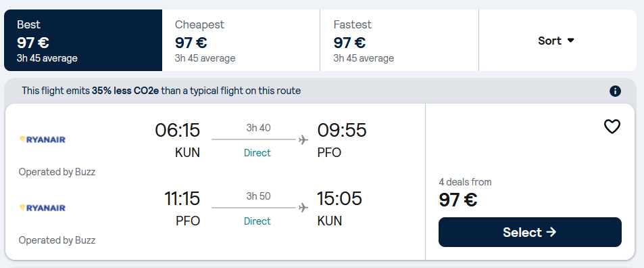
Task: Click outbound Direct flight label
Action: pos(257,153)
